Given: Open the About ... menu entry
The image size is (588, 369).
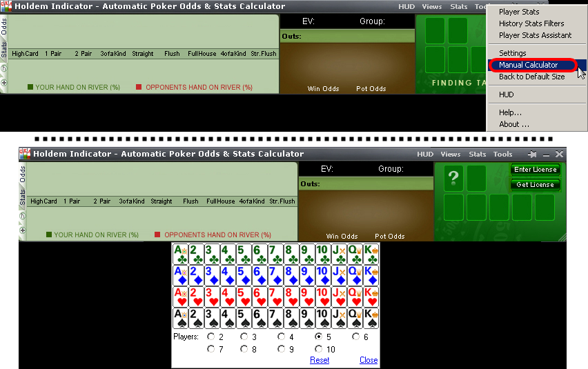Looking at the screenshot, I should 513,124.
